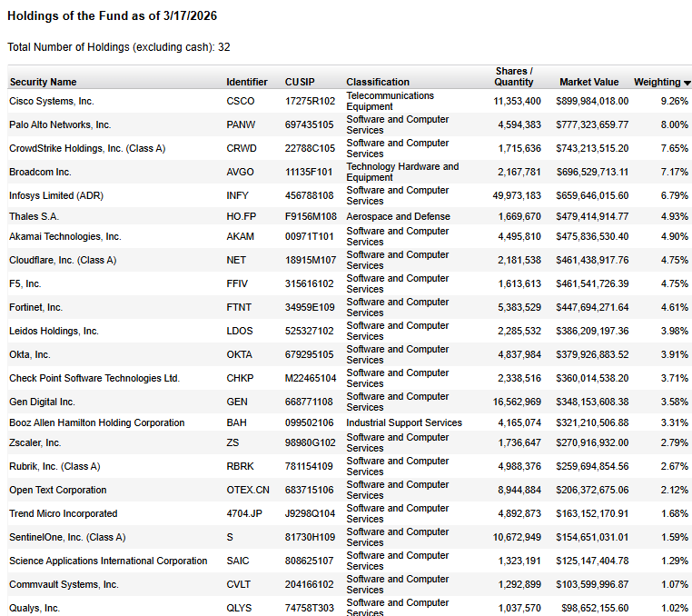Select SentinelOne, Inc. (Class A) name

pos(67,537)
